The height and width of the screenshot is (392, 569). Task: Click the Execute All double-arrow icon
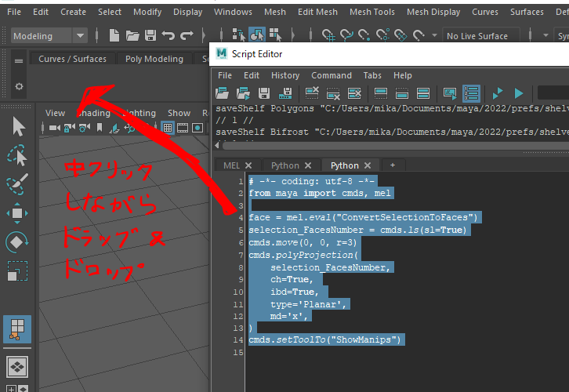coord(498,93)
